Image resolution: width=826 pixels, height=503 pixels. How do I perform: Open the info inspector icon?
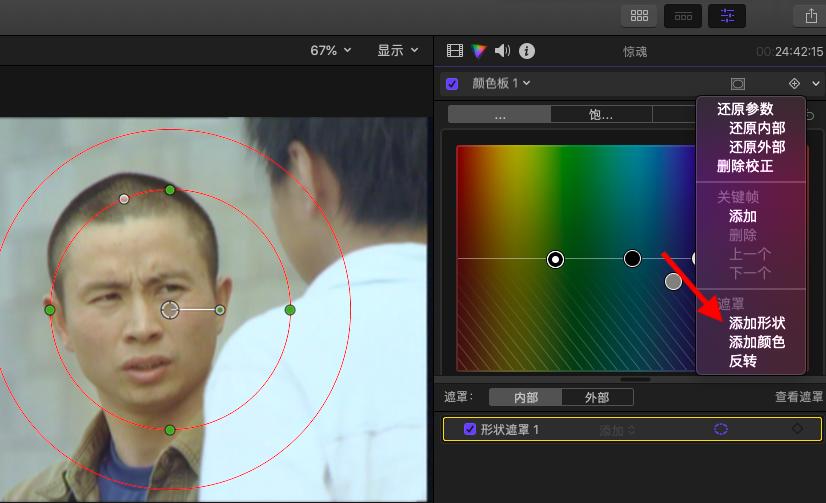[527, 51]
